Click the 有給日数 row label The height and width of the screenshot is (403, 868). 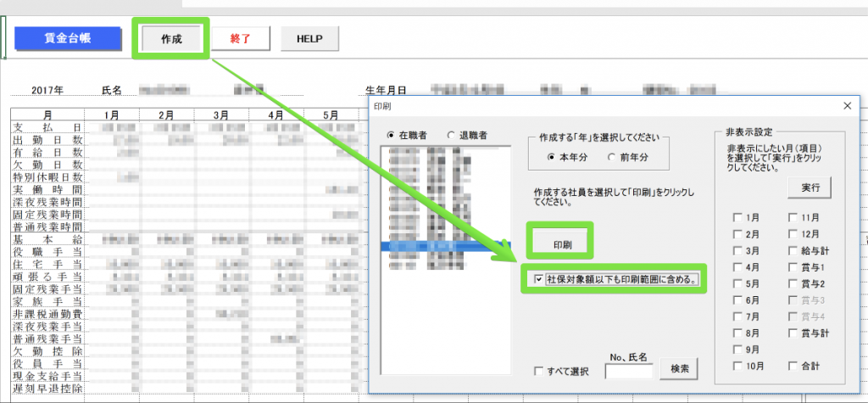tap(47, 152)
